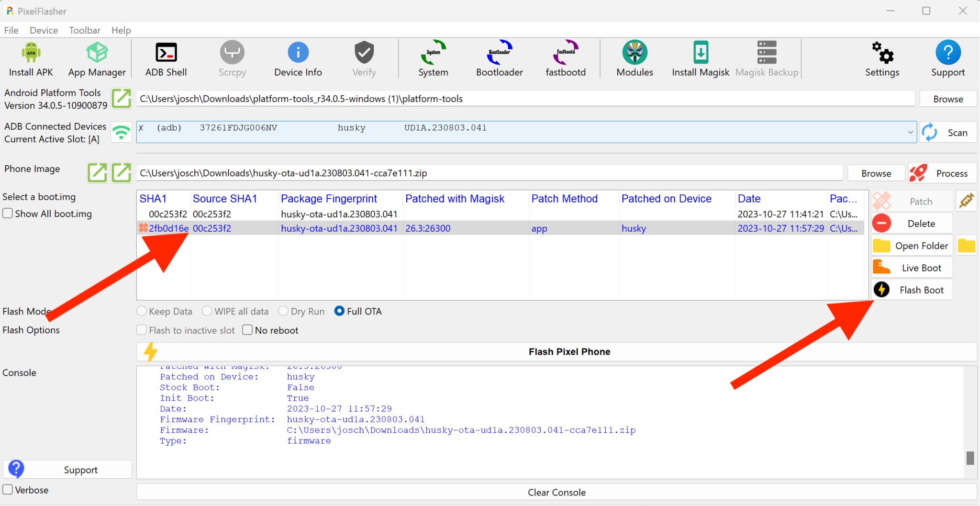Open Magisk Modules manager

coord(635,59)
